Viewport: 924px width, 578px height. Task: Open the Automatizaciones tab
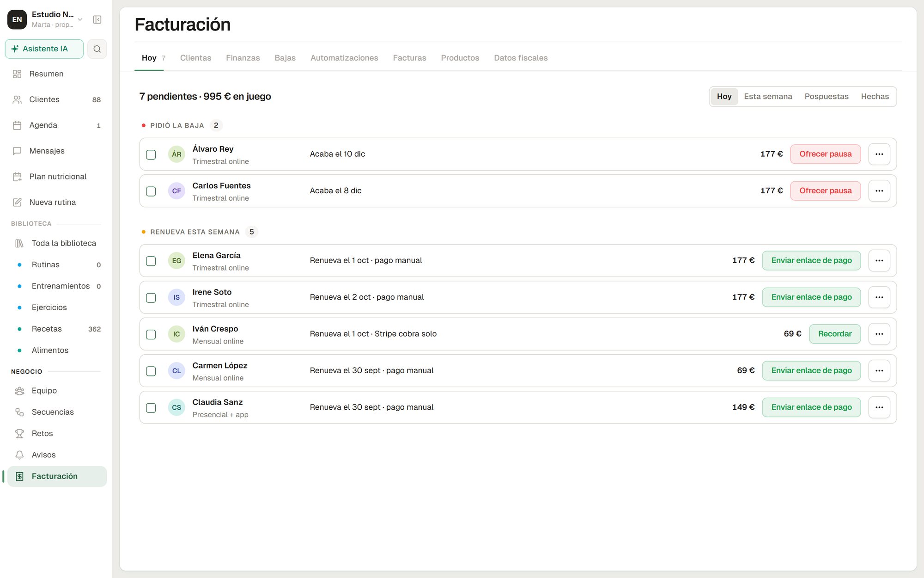pos(344,58)
